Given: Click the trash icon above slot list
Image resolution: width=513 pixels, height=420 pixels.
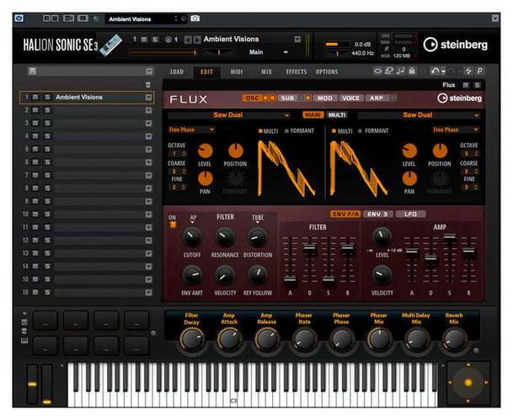Looking at the screenshot, I should [x=148, y=85].
